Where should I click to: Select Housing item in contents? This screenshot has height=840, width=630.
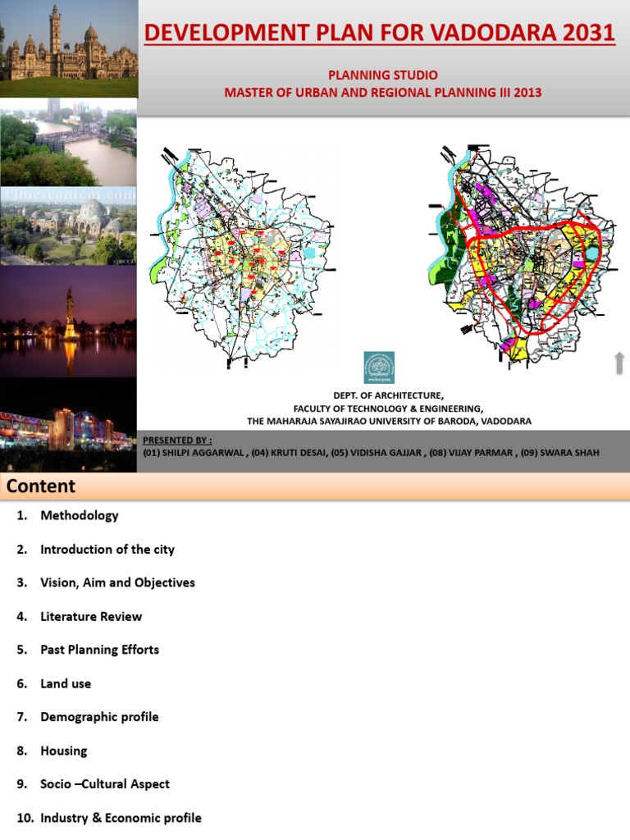[x=64, y=751]
